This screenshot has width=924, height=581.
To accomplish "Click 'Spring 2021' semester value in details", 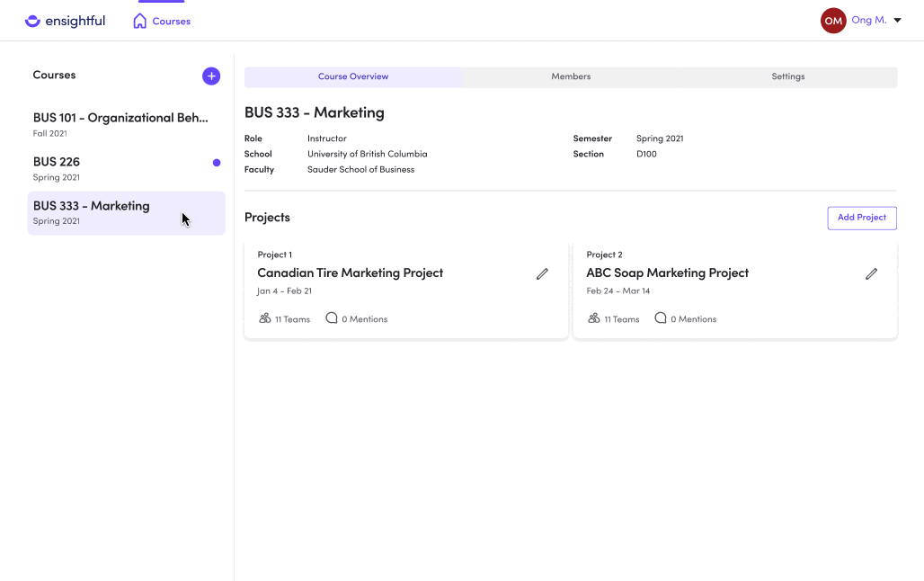I will (x=660, y=139).
